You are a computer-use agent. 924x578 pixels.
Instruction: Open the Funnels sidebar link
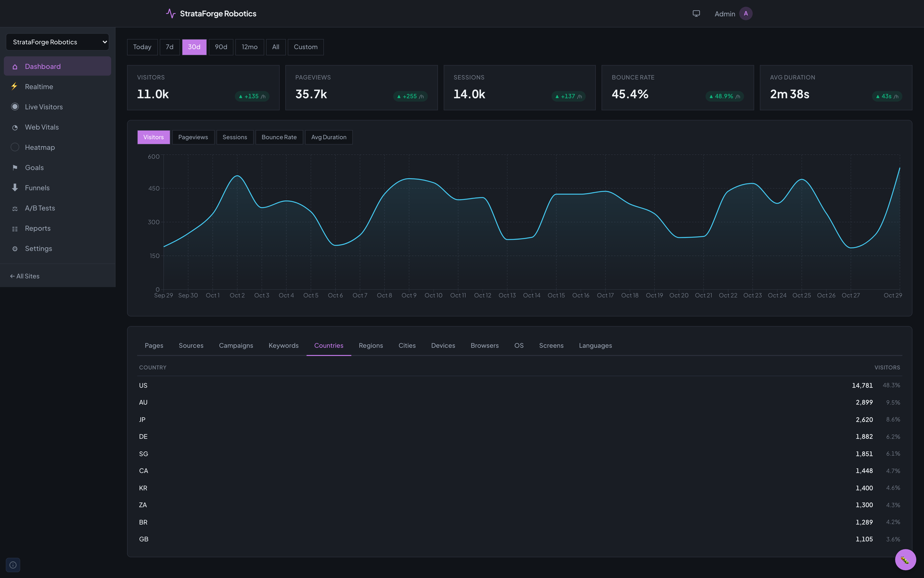[57, 188]
